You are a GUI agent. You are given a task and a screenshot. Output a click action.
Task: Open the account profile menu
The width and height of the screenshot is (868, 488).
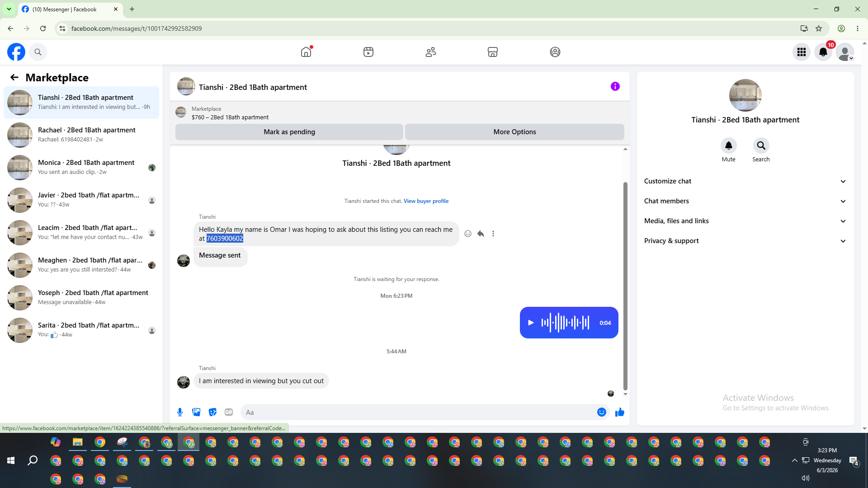click(x=845, y=52)
